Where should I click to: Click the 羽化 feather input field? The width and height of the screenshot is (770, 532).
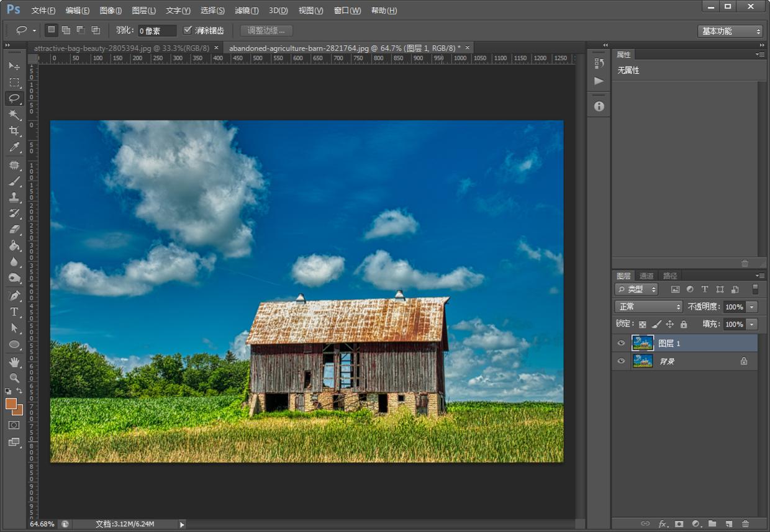pyautogui.click(x=156, y=30)
